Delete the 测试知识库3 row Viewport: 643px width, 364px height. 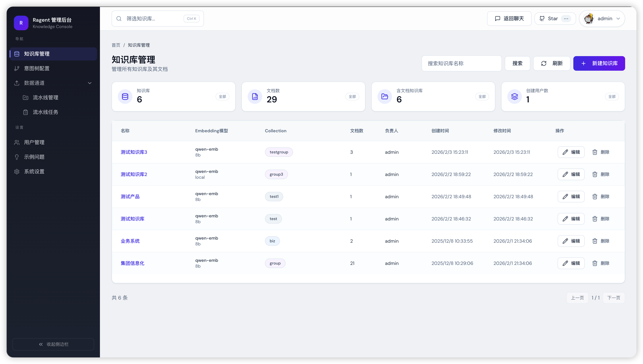(x=601, y=152)
